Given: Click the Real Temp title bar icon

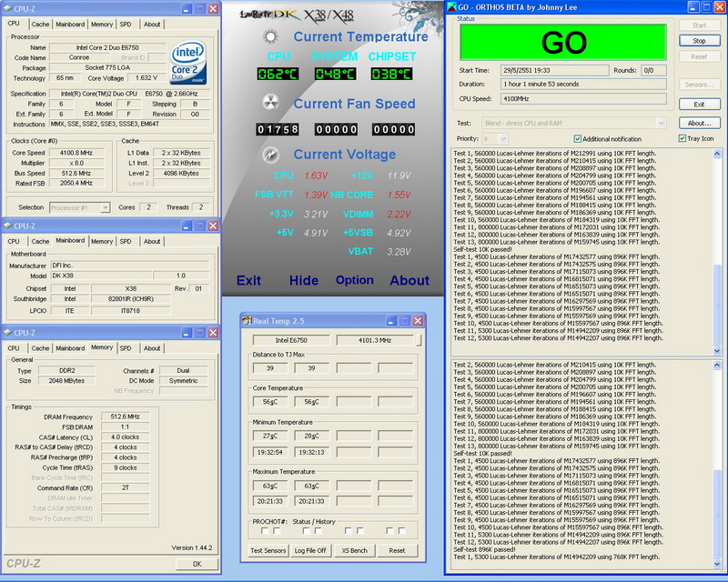Looking at the screenshot, I should tap(247, 321).
